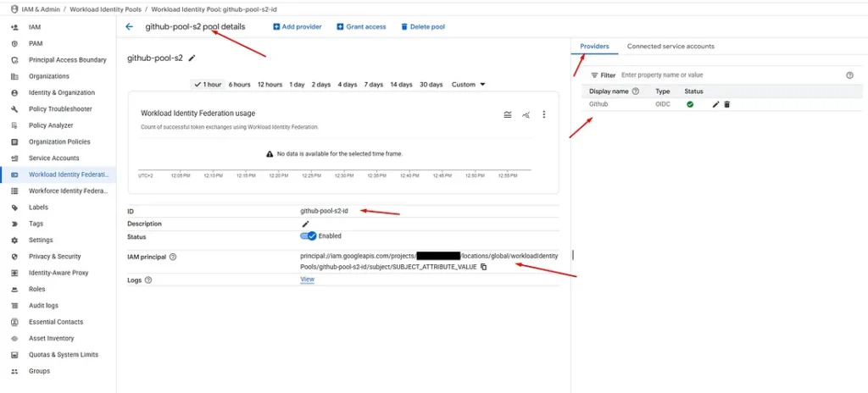Click the Grant access button
Image resolution: width=868 pixels, height=393 pixels.
(x=361, y=27)
